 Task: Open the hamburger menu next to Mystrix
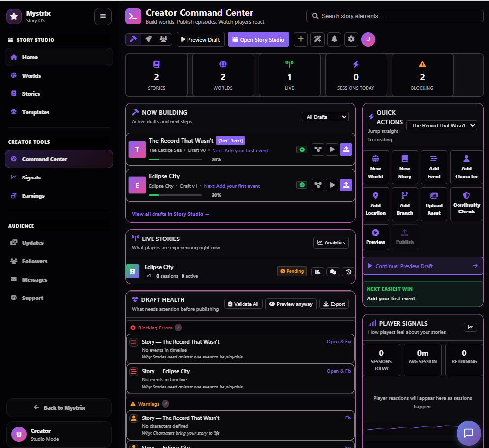click(103, 16)
